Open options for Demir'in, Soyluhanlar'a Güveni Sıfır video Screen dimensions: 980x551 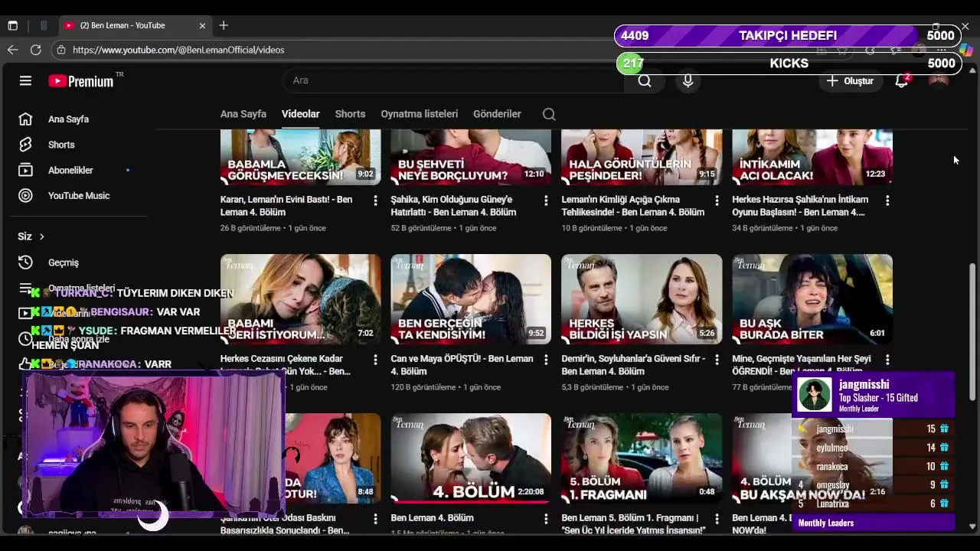717,360
